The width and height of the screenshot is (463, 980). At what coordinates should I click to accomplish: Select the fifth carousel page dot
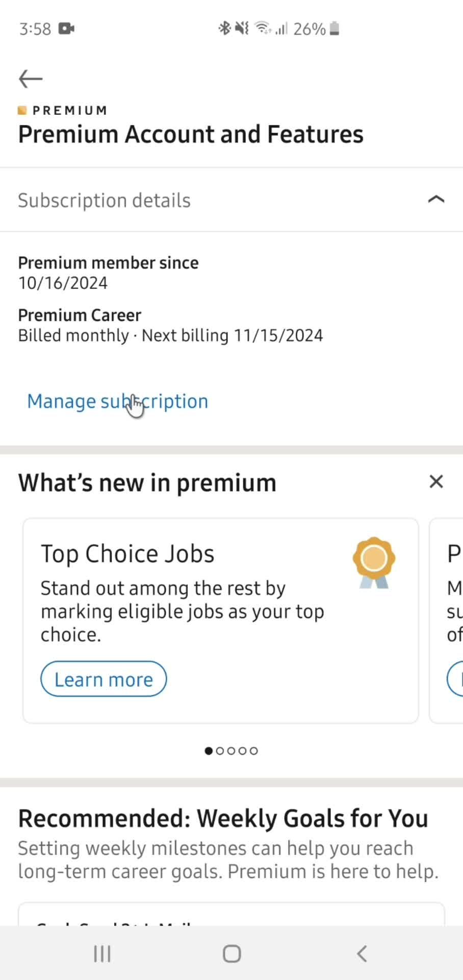[253, 751]
